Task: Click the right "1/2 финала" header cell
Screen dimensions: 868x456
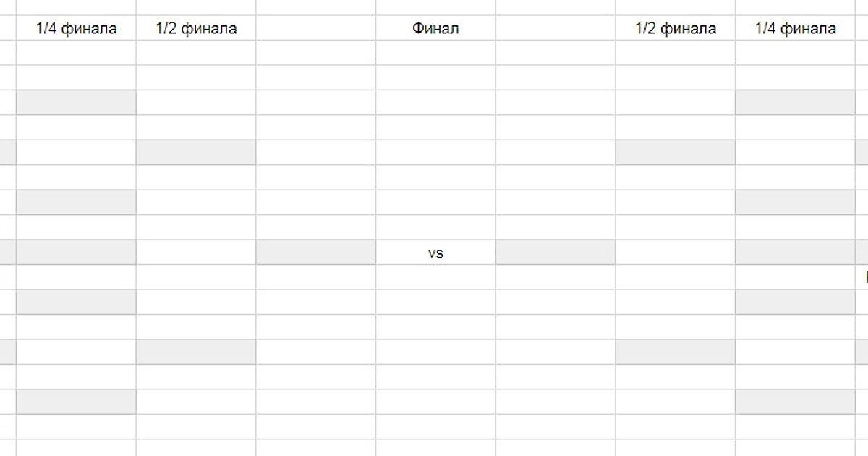Action: tap(676, 28)
